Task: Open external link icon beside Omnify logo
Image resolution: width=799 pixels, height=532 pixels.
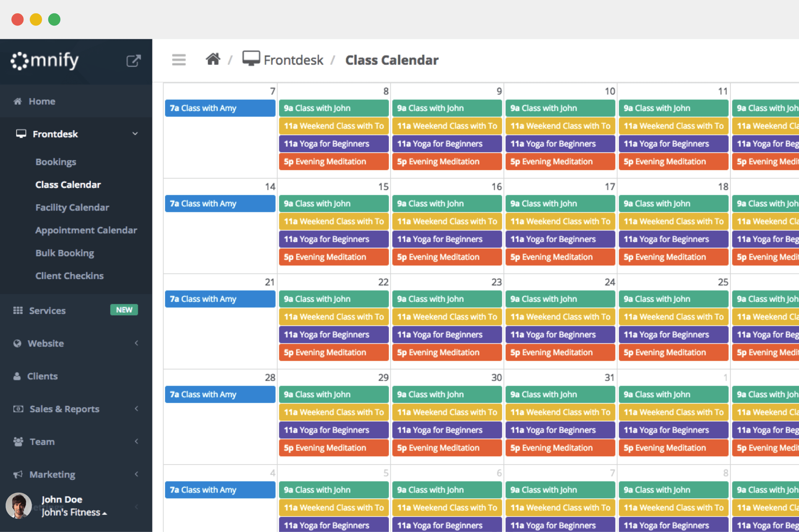Action: [133, 61]
